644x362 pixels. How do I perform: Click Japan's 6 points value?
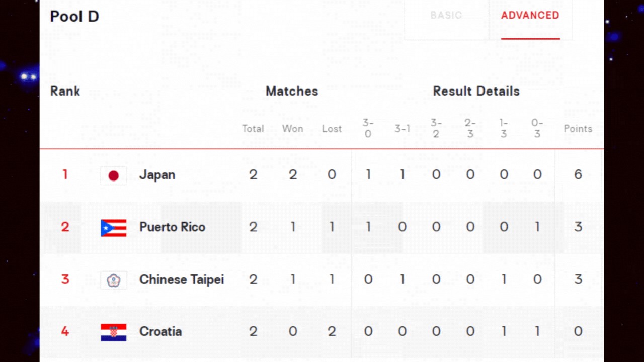578,175
